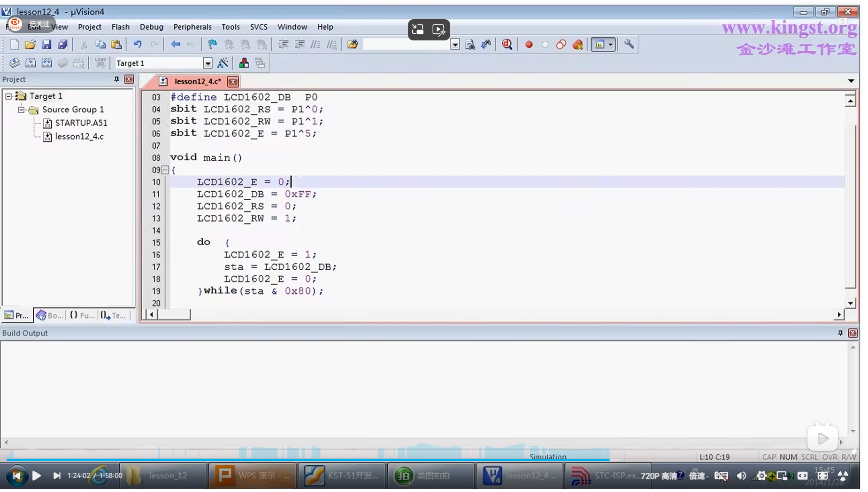Image resolution: width=868 pixels, height=492 pixels.
Task: Pin the Project panel with the pushpin
Action: [x=116, y=79]
